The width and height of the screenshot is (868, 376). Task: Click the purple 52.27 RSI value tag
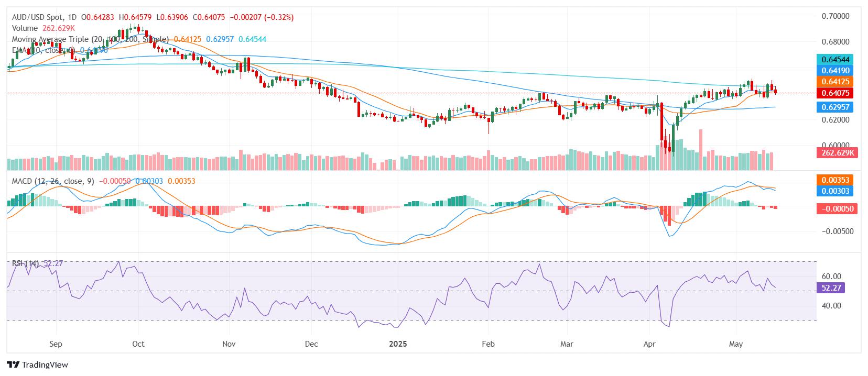[x=830, y=287]
